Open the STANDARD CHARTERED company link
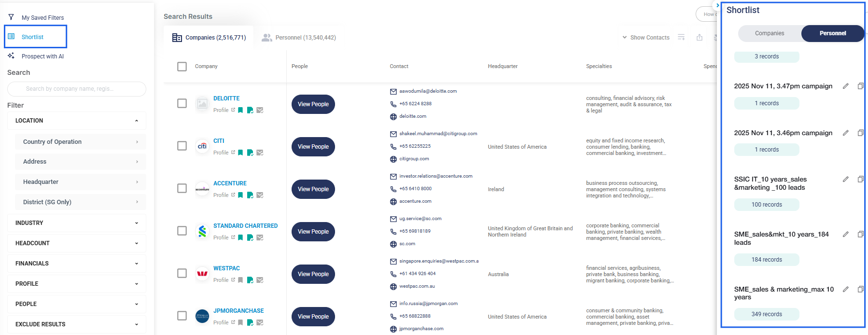The height and width of the screenshot is (335, 868). click(x=245, y=226)
